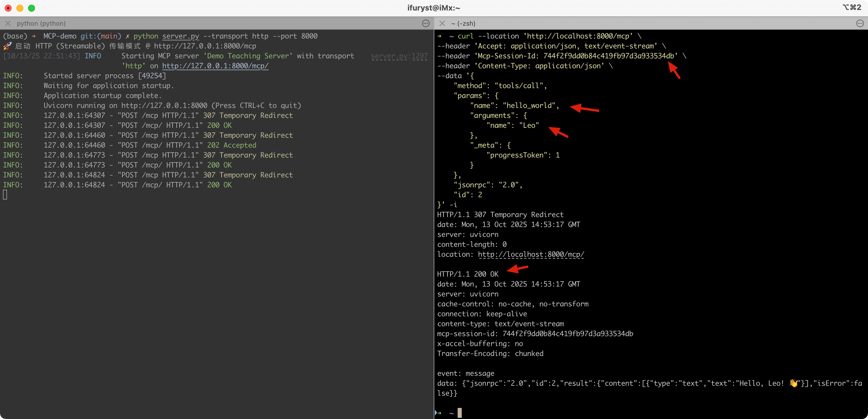
Task: Click the window title ifuryst@iMx:~
Action: [433, 8]
